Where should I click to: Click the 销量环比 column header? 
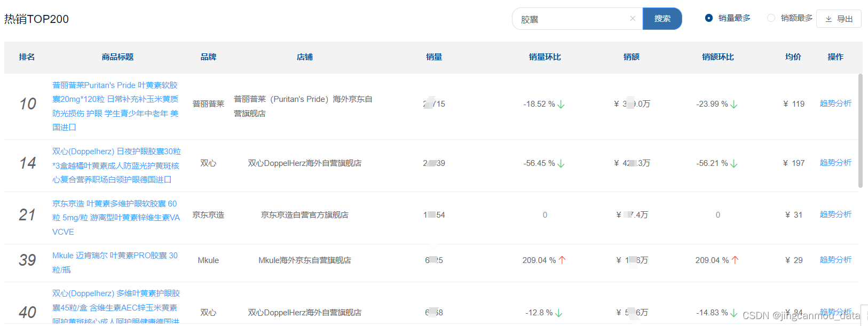click(545, 57)
